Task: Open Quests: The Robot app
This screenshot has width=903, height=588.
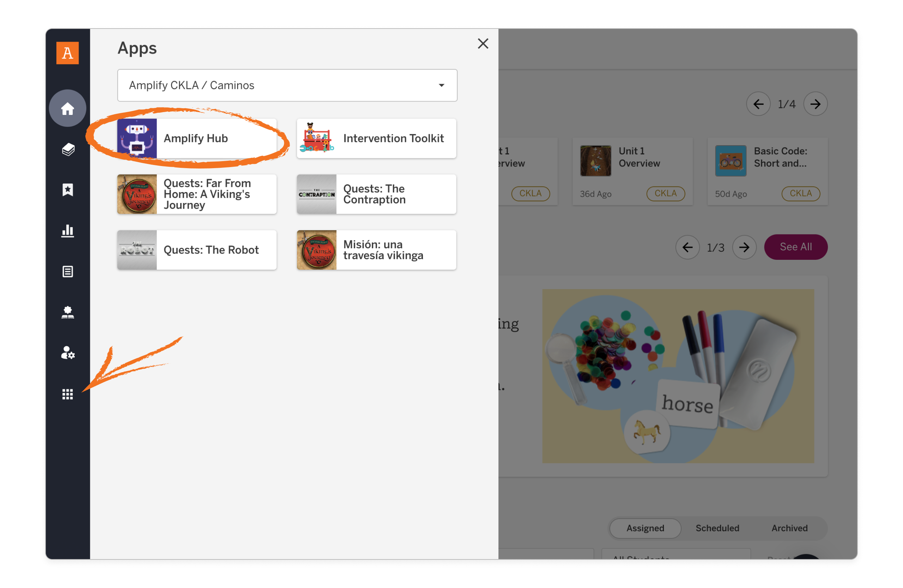Action: [x=196, y=250]
